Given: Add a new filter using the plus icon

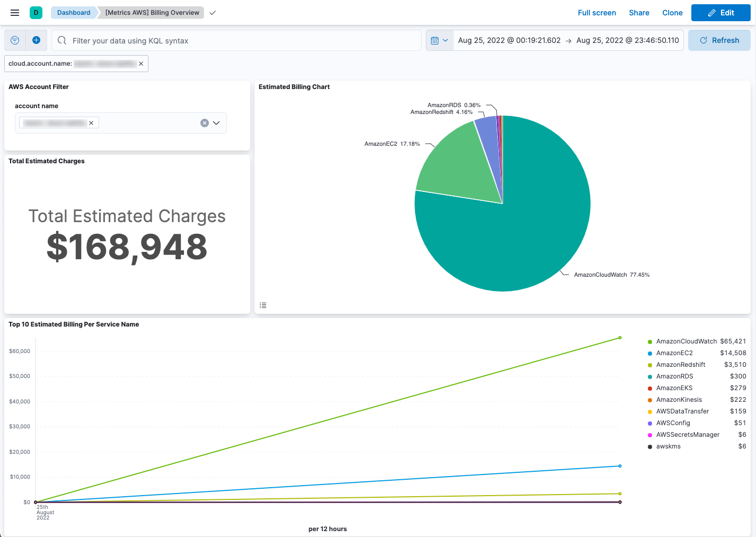Looking at the screenshot, I should point(37,40).
